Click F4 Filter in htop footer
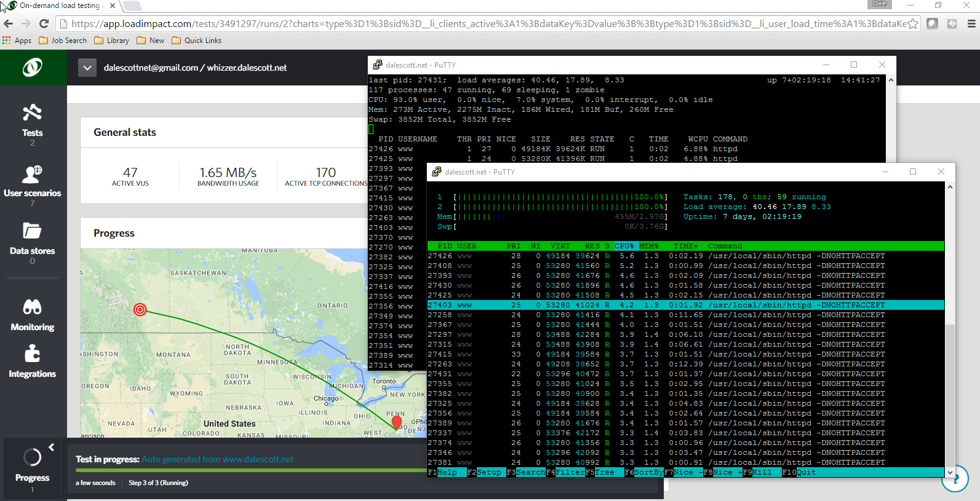Viewport: 980px width, 501px height. coord(565,472)
